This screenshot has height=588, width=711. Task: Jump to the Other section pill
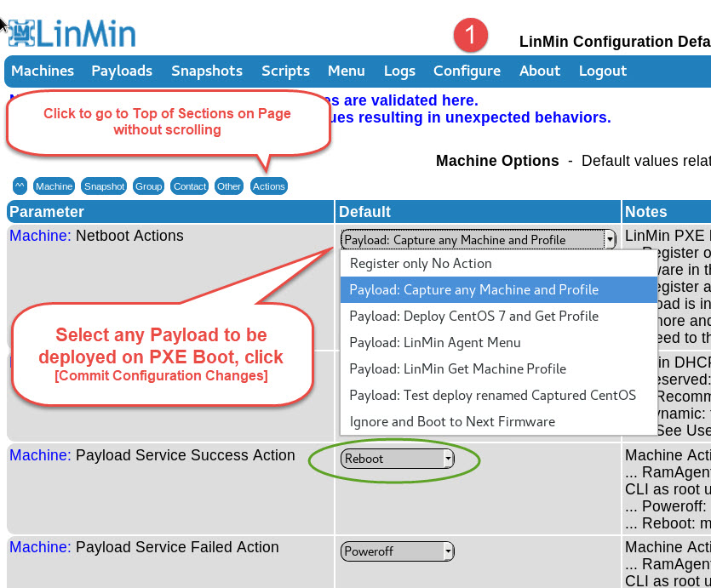click(x=228, y=186)
